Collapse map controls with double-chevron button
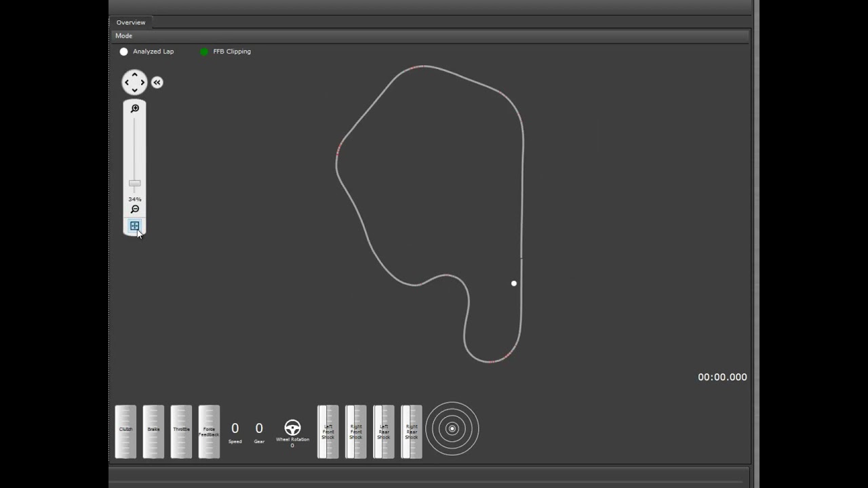 point(157,83)
